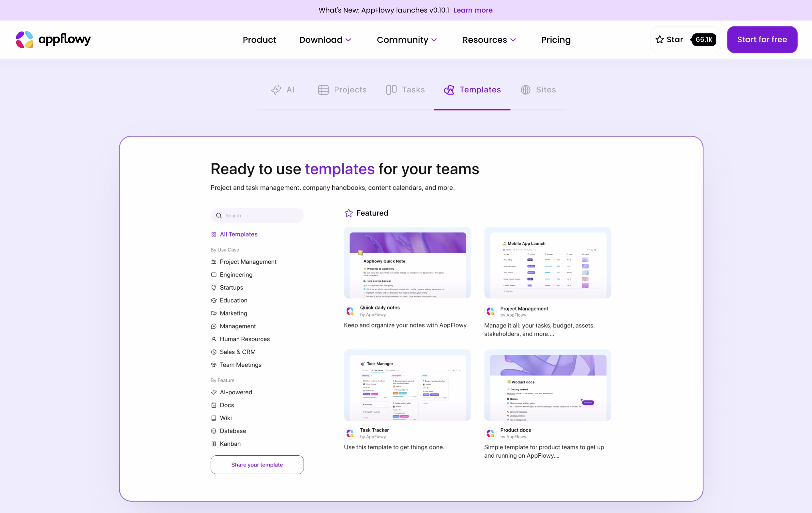Click the Start for free button

(x=762, y=40)
